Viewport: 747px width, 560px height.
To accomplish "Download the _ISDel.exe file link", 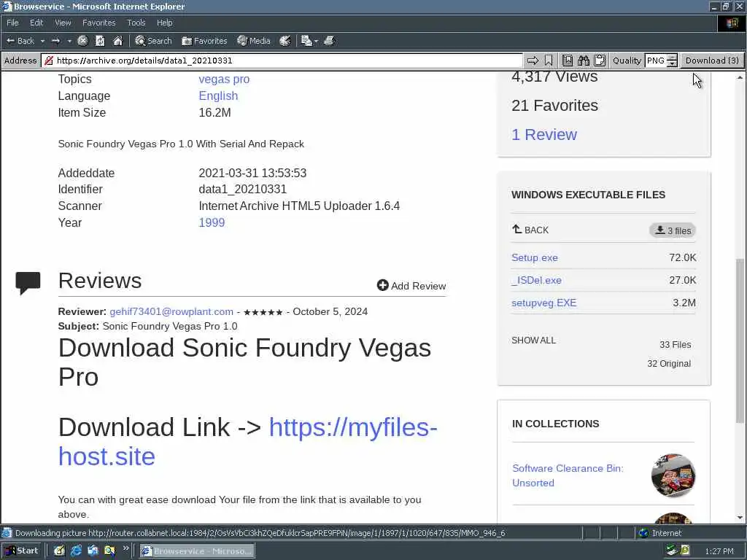I will (x=536, y=280).
